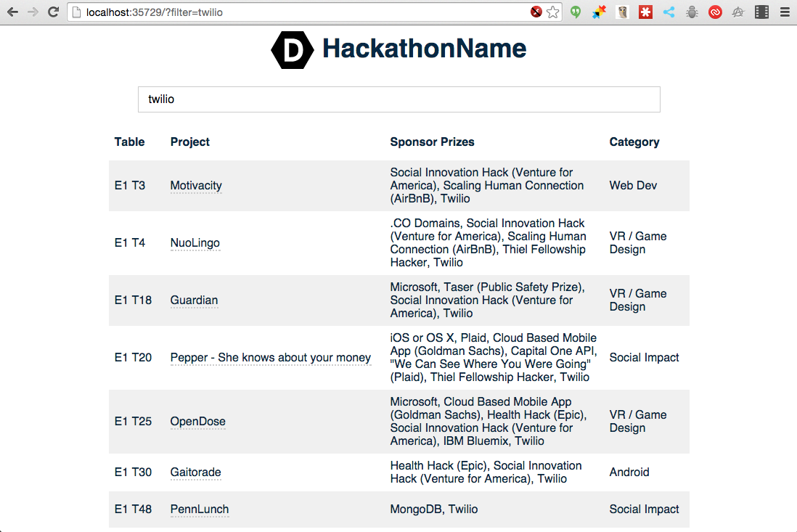
Task: Click Social Impact in the Pepper row
Action: pos(644,358)
